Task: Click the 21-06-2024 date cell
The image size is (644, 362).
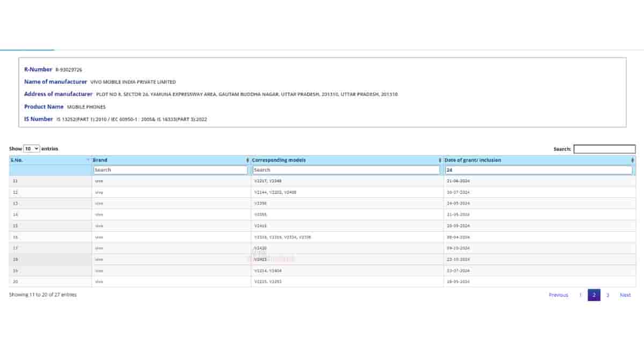Action: coord(458,181)
